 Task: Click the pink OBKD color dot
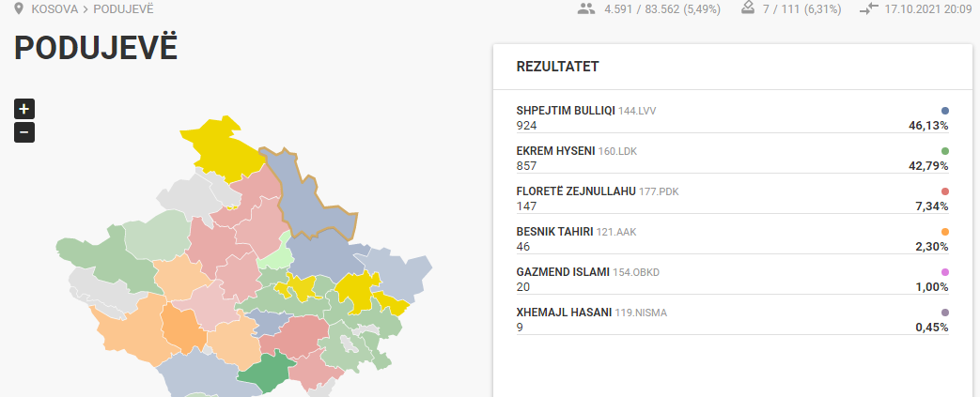944,272
